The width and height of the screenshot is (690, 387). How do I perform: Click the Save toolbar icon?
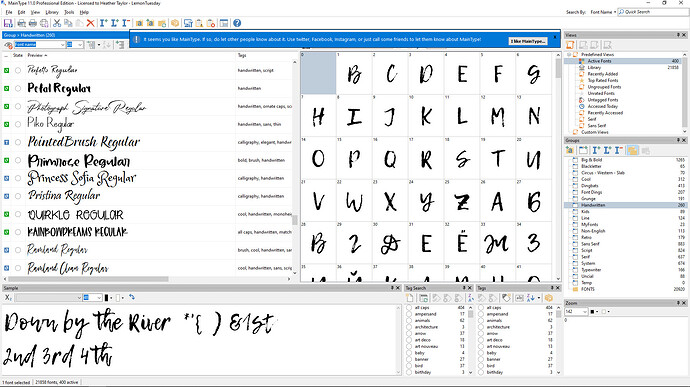[x=8, y=23]
